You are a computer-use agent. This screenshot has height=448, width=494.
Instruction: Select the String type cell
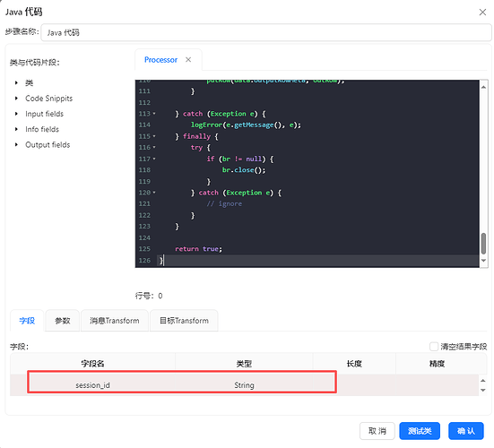pos(244,385)
